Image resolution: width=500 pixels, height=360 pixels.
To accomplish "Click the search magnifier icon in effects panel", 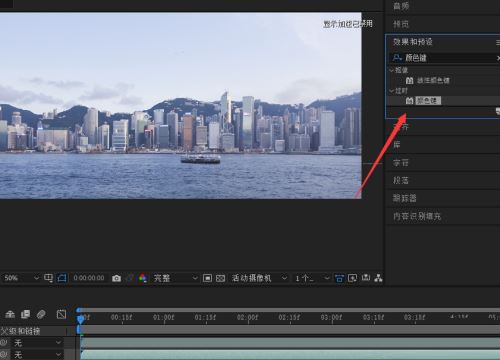I will pyautogui.click(x=397, y=58).
